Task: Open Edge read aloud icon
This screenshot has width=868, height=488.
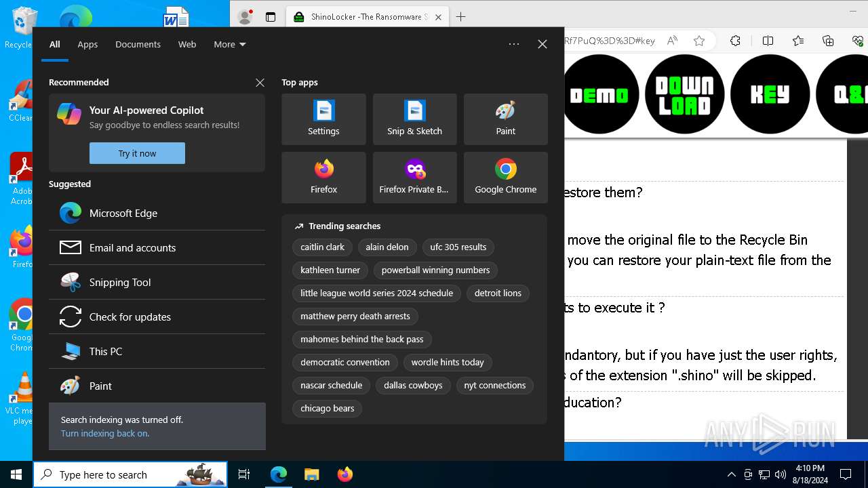Action: [x=672, y=41]
